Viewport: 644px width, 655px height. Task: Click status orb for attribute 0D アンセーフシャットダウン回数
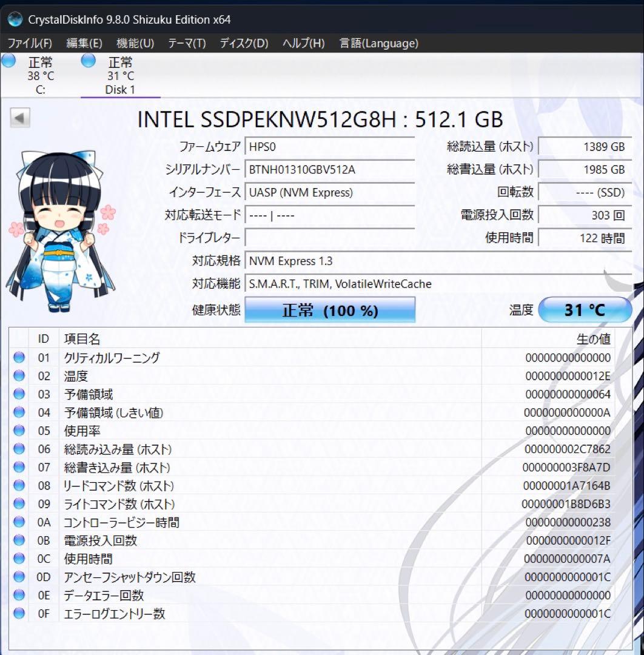19,577
